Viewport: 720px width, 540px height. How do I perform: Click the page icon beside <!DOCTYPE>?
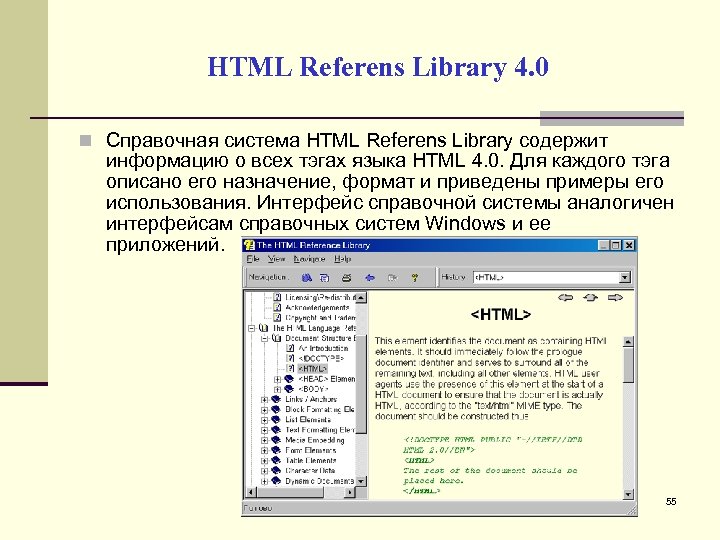pos(290,358)
